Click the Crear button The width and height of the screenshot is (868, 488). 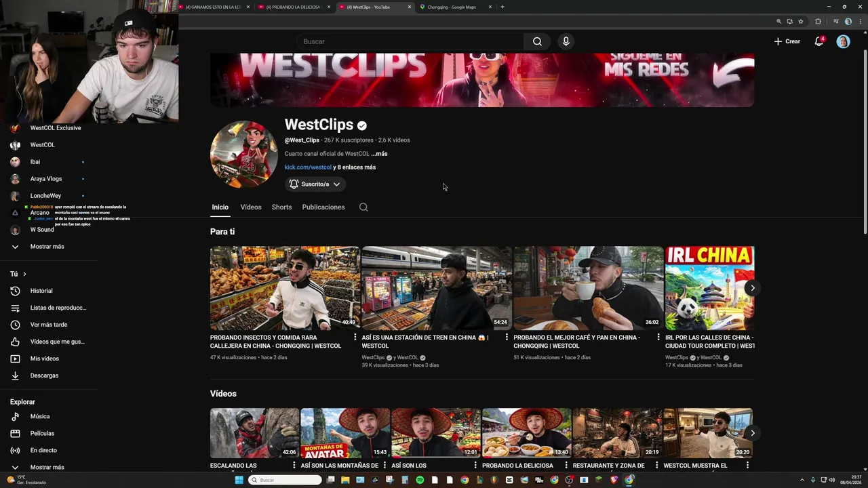[x=787, y=41]
